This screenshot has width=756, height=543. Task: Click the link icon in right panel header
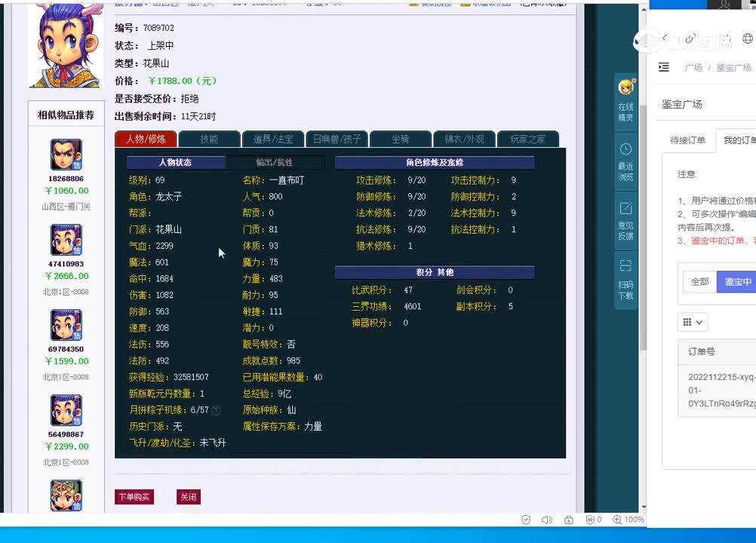(690, 38)
